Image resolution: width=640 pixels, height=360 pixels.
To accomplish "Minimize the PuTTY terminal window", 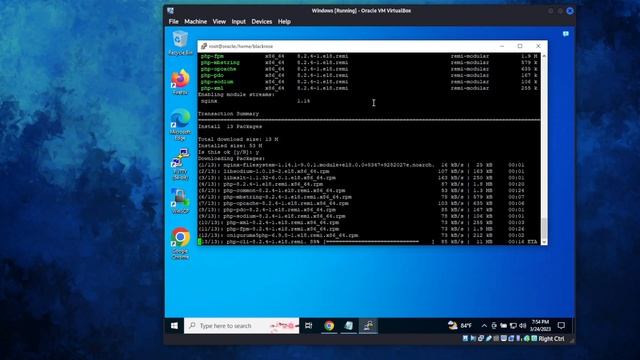I will pyautogui.click(x=502, y=46).
